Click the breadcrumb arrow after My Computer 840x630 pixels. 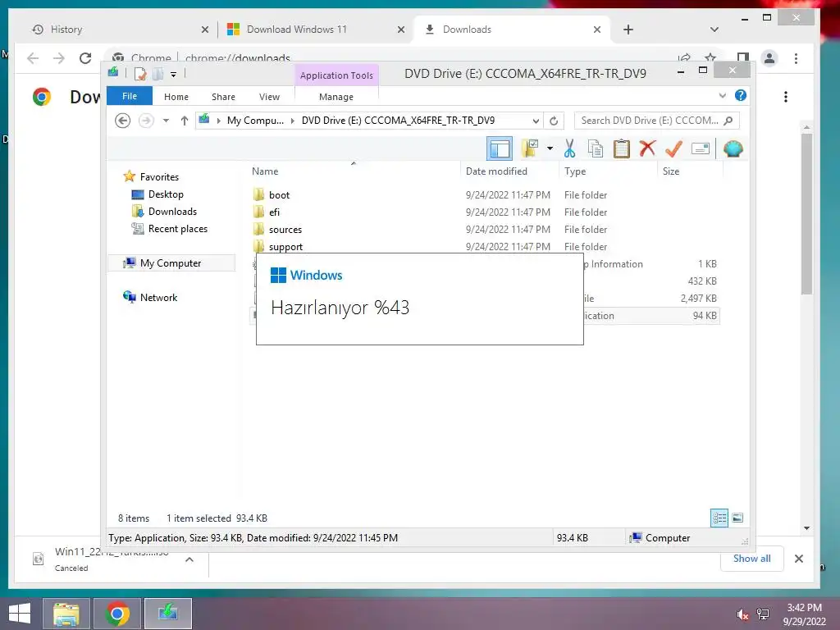click(293, 121)
